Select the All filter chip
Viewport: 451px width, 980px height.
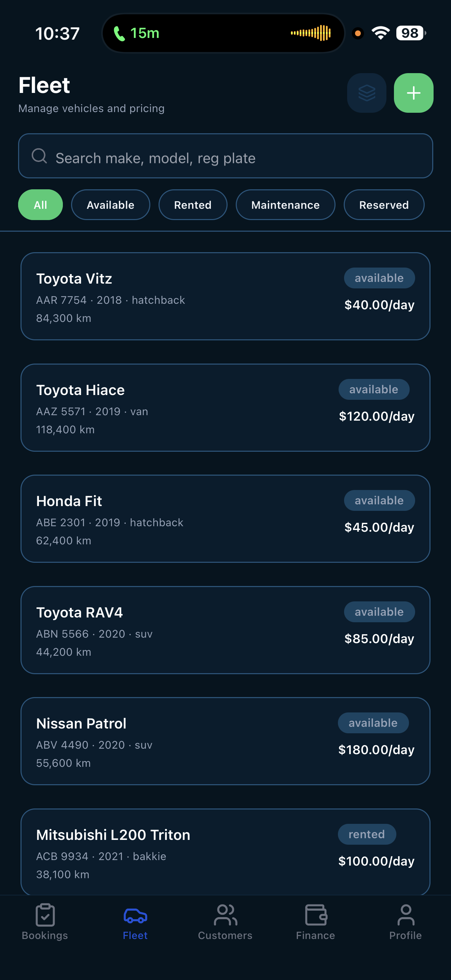tap(40, 205)
